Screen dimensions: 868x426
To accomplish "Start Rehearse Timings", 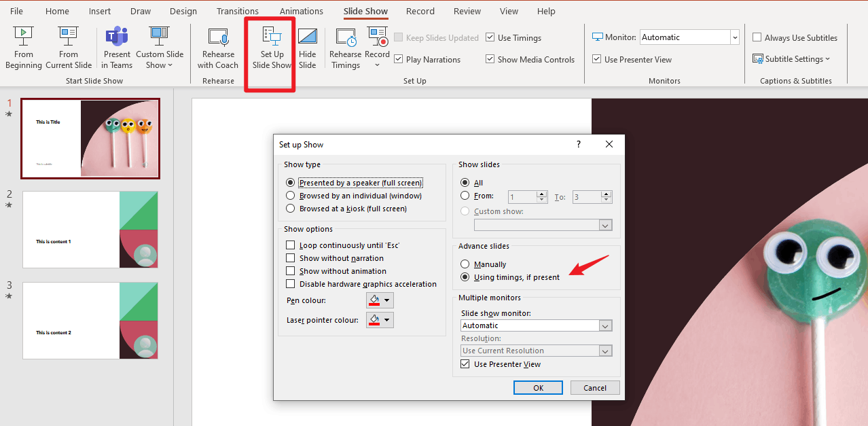I will [346, 48].
